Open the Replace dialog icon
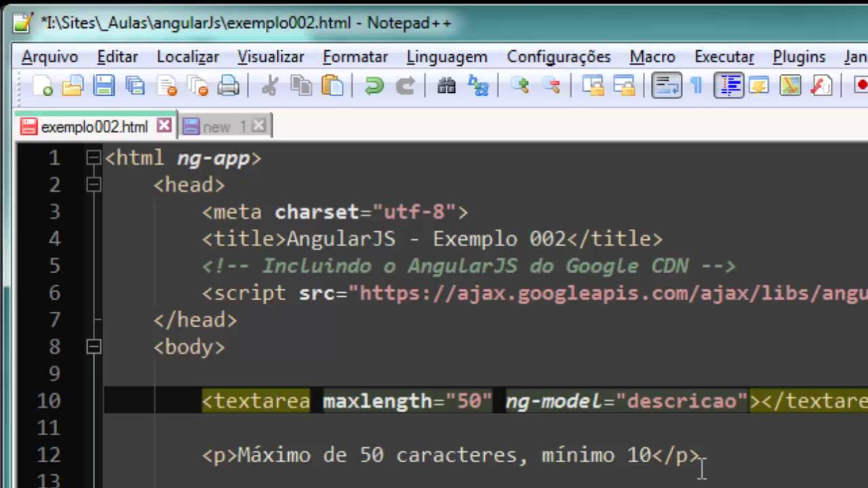Viewport: 868px width, 488px height. tap(478, 86)
